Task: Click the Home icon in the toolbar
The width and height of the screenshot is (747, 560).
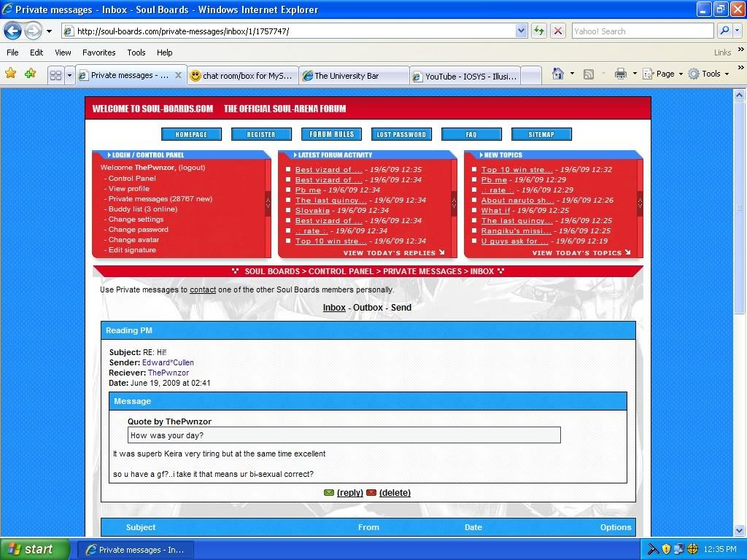Action: tap(558, 74)
